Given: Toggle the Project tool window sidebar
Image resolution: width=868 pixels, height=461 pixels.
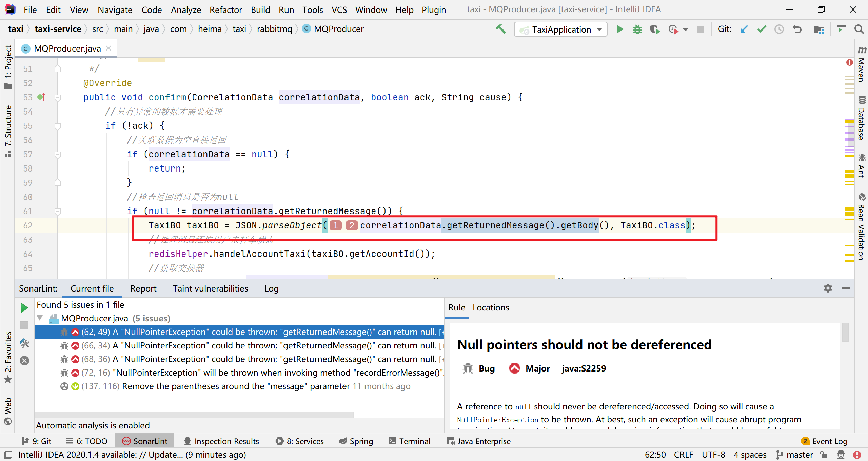Looking at the screenshot, I should (x=8, y=66).
